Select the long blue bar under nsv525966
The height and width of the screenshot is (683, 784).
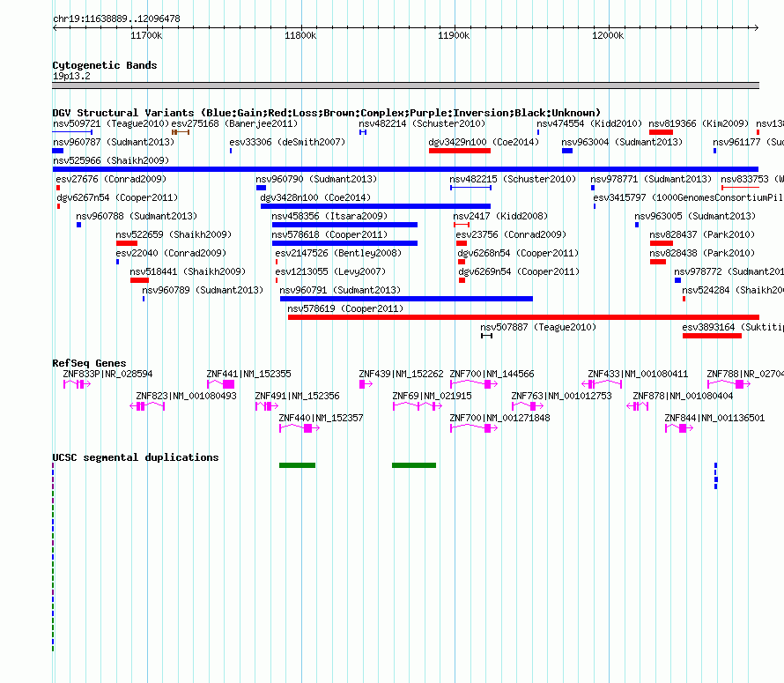405,169
